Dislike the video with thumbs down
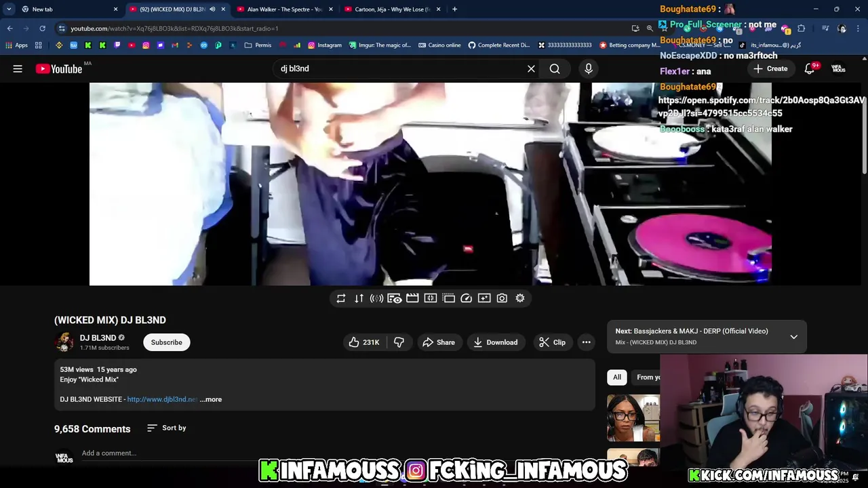Image resolution: width=868 pixels, height=488 pixels. click(x=399, y=342)
